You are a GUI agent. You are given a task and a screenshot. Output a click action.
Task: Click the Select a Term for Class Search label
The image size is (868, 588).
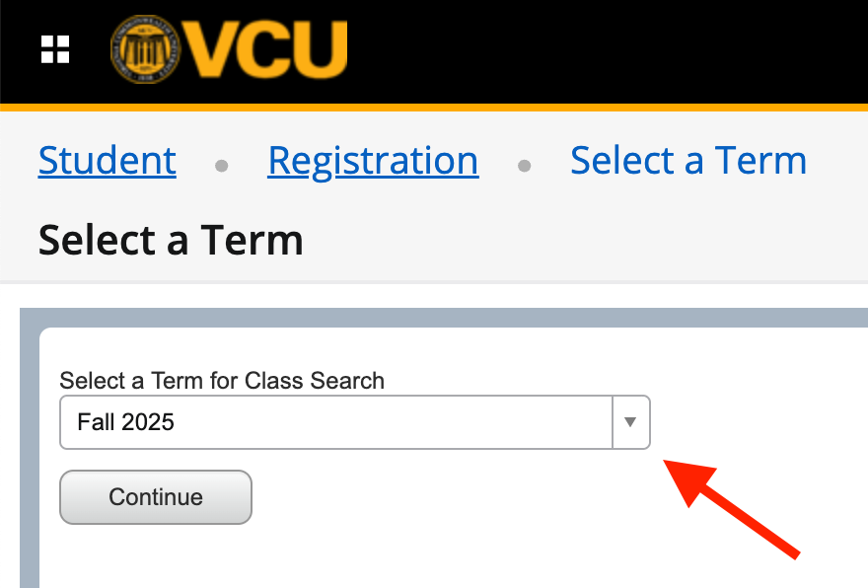222,380
